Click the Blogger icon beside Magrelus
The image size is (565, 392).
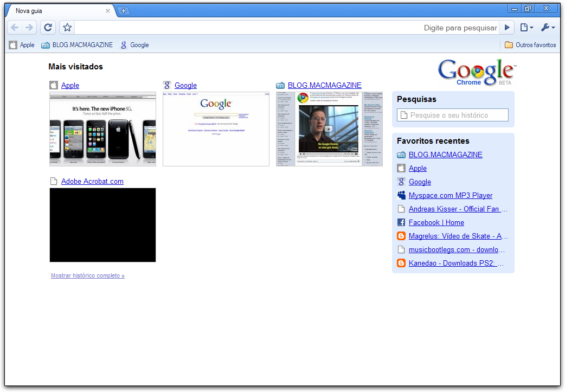coord(401,236)
